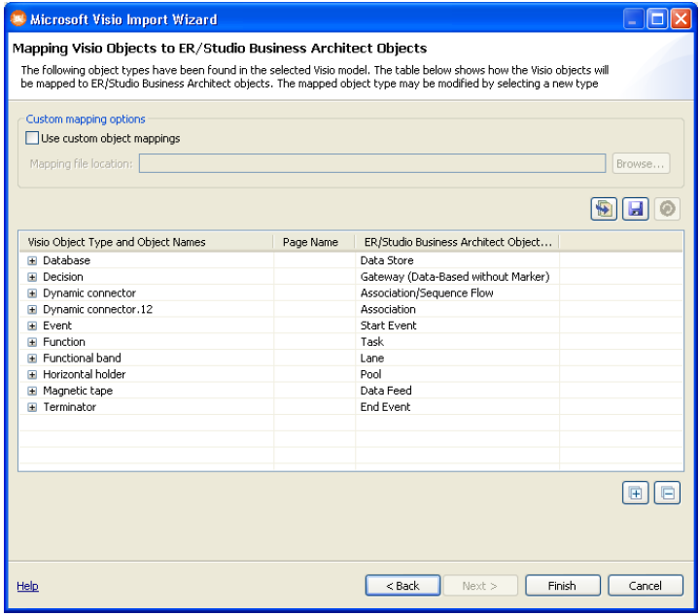Select the Event tree item label
The height and width of the screenshot is (616, 699).
click(57, 325)
